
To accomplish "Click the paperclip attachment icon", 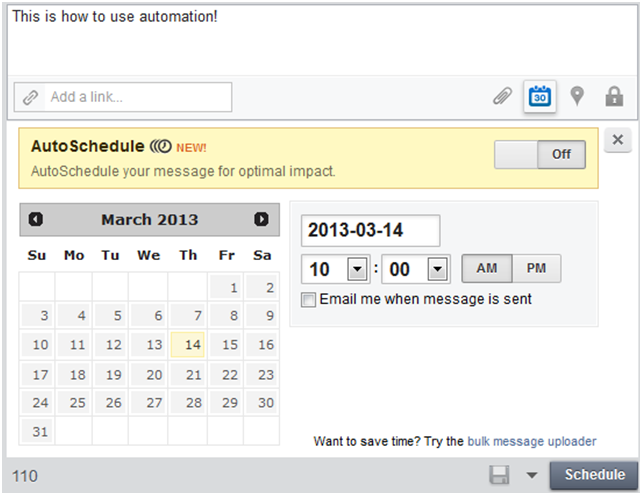I will [x=502, y=97].
